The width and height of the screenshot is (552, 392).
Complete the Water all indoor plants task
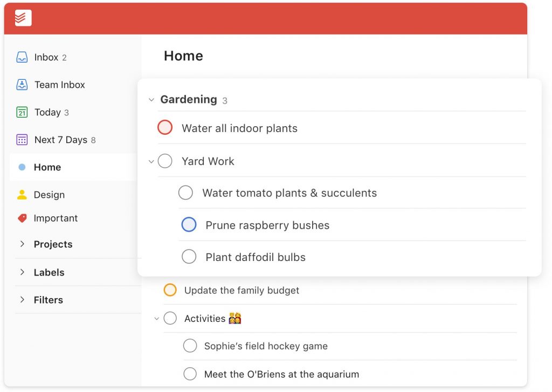coord(165,127)
